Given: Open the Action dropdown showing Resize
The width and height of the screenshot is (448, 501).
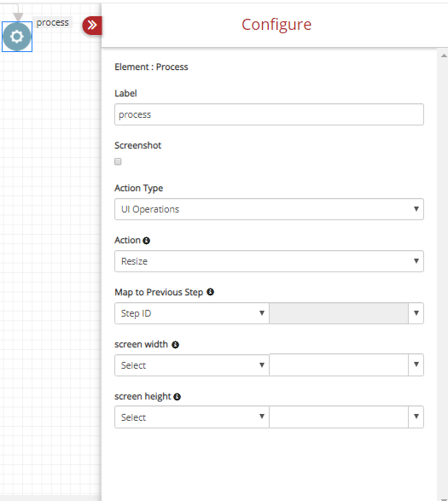Looking at the screenshot, I should coord(269,261).
